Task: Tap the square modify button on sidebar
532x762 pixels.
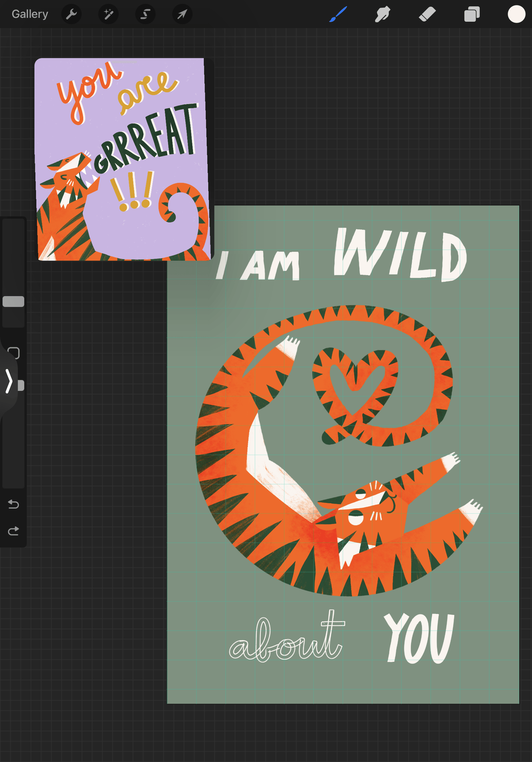Action: point(14,353)
